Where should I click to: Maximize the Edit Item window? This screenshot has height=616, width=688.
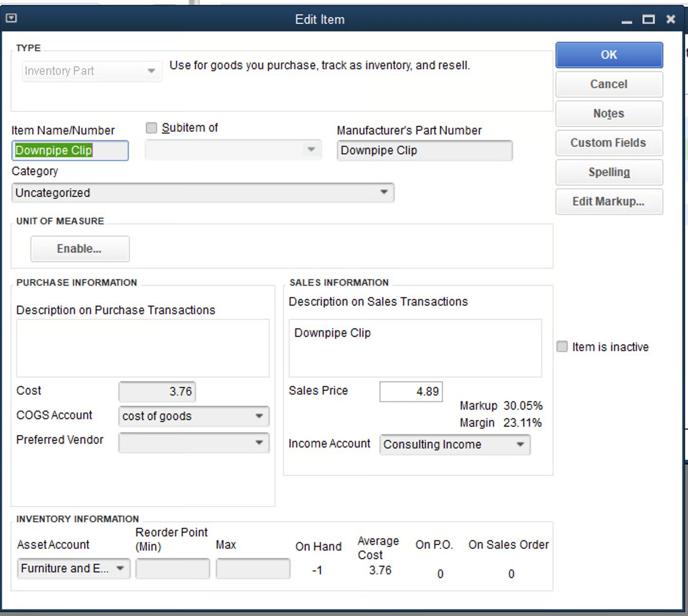(648, 19)
